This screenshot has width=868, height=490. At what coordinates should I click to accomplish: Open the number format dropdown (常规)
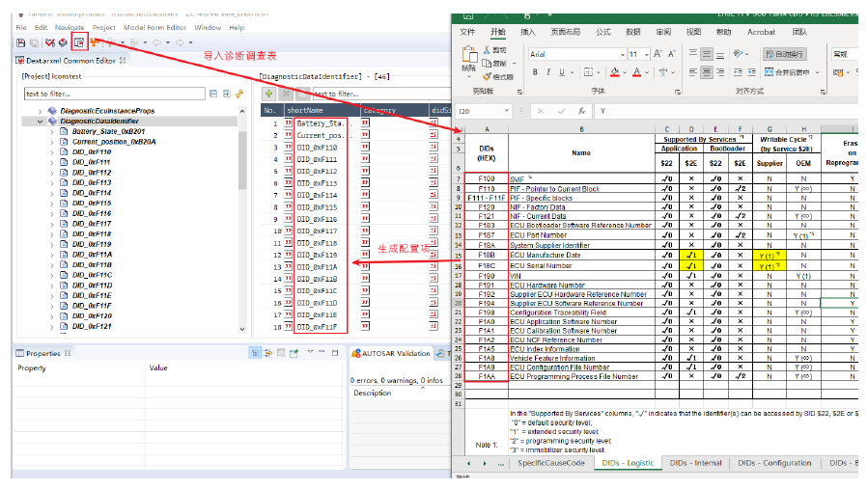pyautogui.click(x=845, y=54)
